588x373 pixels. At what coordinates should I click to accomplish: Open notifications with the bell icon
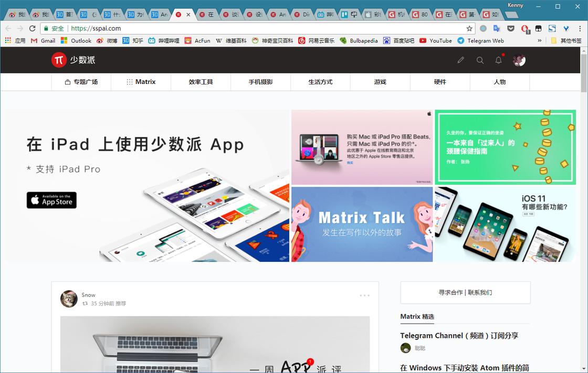(x=498, y=60)
